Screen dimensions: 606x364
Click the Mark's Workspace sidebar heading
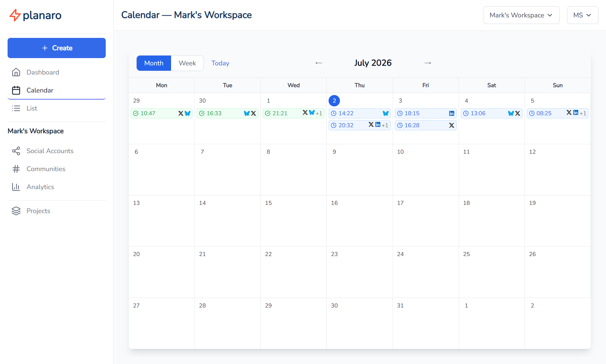pyautogui.click(x=36, y=131)
